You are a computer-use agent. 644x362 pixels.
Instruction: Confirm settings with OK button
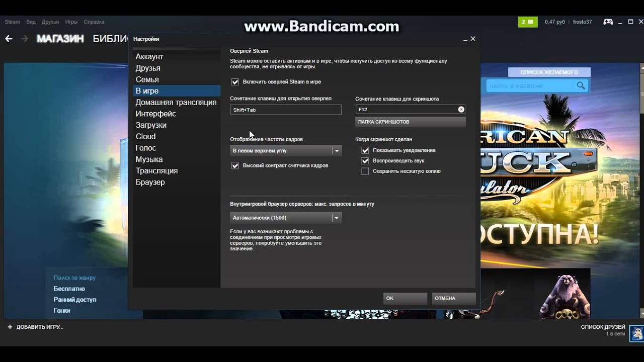405,298
